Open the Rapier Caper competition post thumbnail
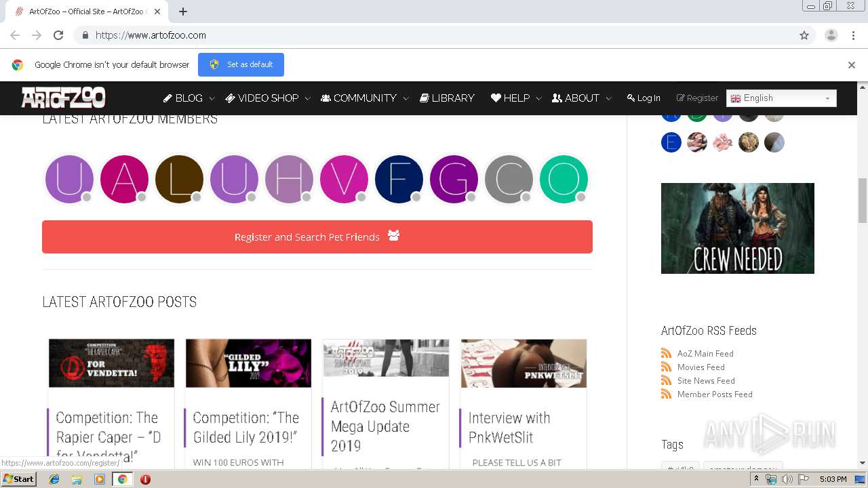868x488 pixels. tap(111, 363)
